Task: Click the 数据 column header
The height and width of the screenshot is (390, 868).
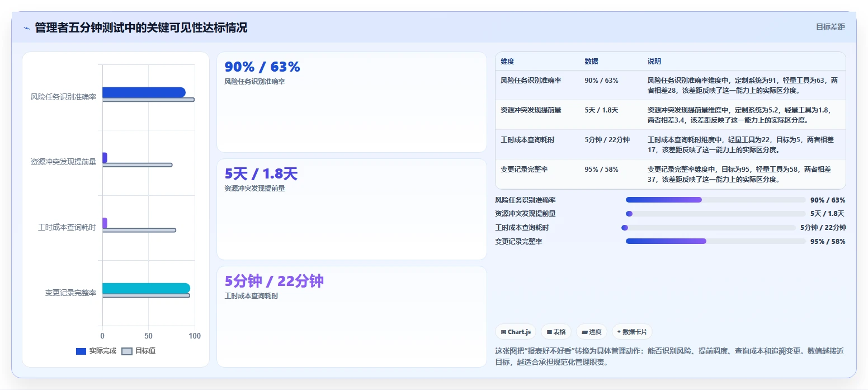Action: (591, 61)
